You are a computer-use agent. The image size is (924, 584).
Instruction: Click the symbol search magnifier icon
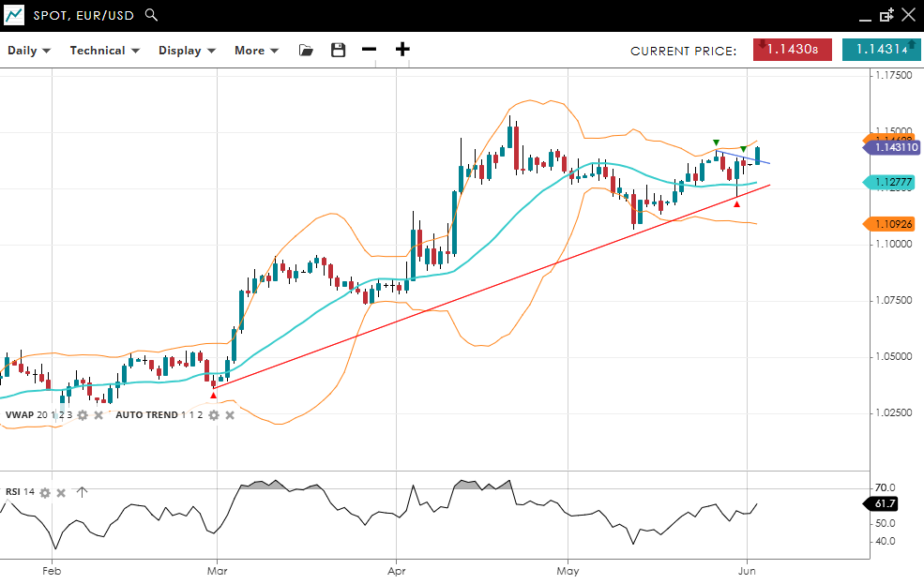point(152,15)
